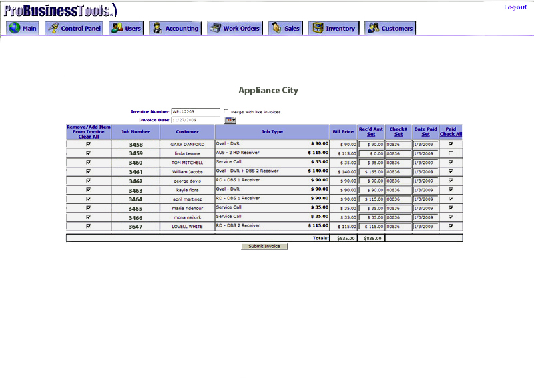The image size is (534, 392).
Task: Click the Job Type column header
Action: pyautogui.click(x=272, y=132)
